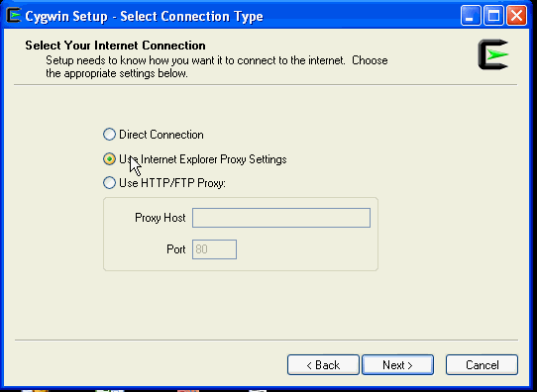Go to previous step with Back button
537x392 pixels.
[323, 365]
